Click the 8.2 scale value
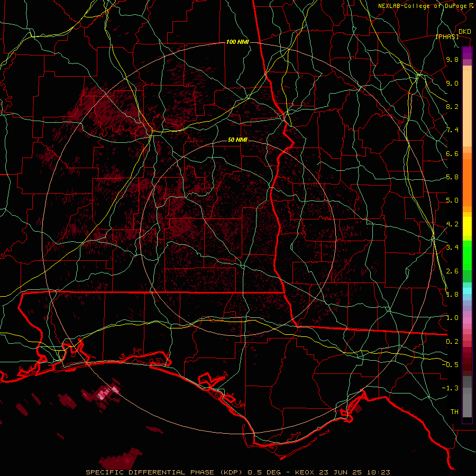 (x=452, y=106)
